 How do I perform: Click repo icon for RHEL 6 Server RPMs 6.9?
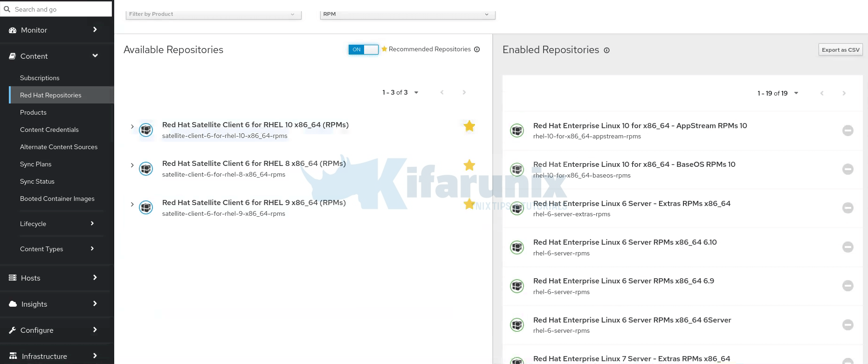(517, 286)
